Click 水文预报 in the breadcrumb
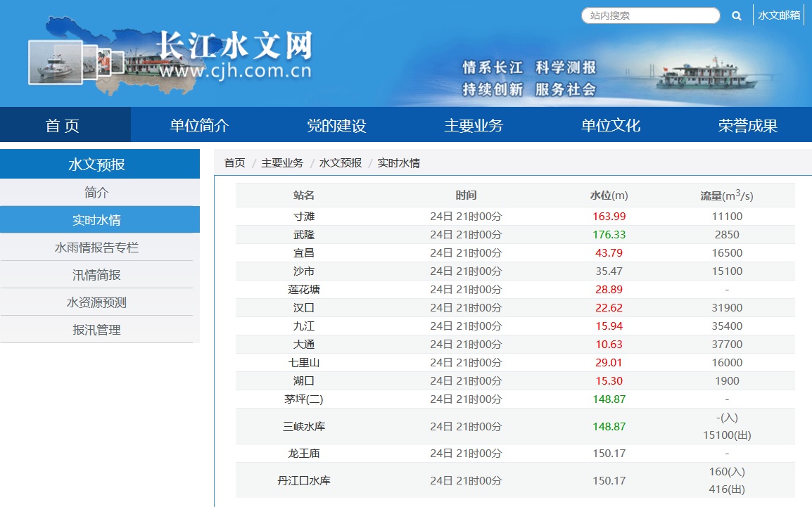The image size is (812, 507). tap(341, 163)
